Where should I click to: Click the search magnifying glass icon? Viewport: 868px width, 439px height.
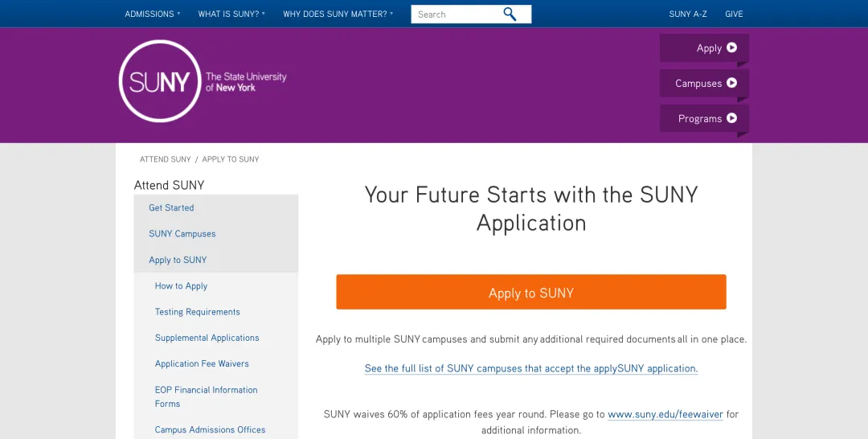click(510, 14)
